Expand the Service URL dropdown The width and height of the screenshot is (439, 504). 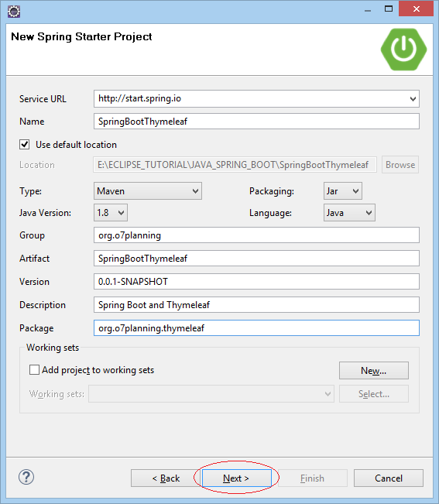(x=413, y=98)
